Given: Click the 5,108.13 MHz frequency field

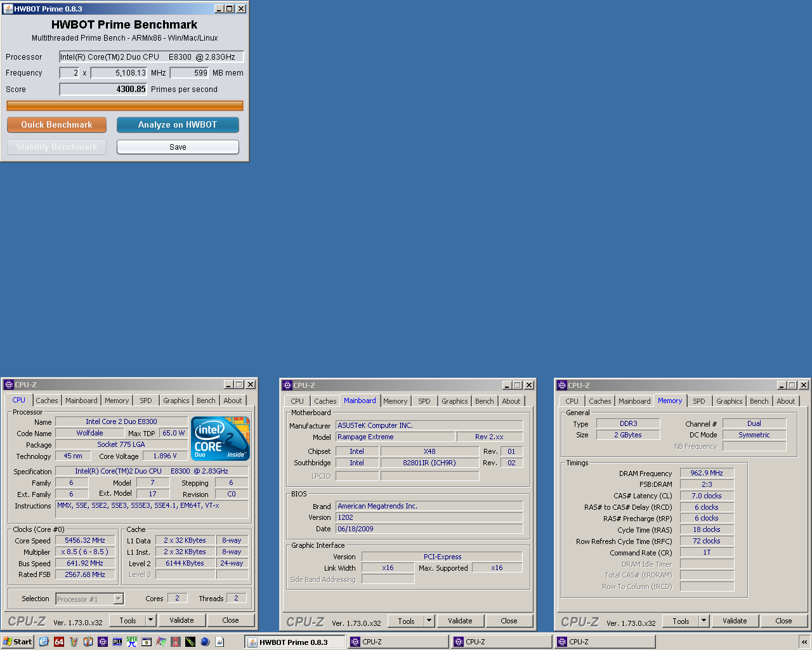Looking at the screenshot, I should [119, 72].
